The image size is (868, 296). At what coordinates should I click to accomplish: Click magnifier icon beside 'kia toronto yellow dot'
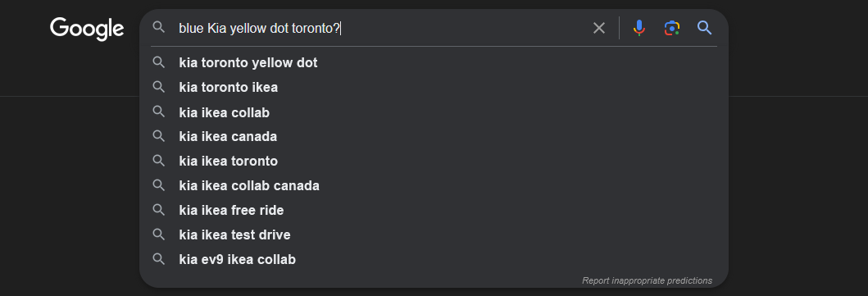coord(159,62)
